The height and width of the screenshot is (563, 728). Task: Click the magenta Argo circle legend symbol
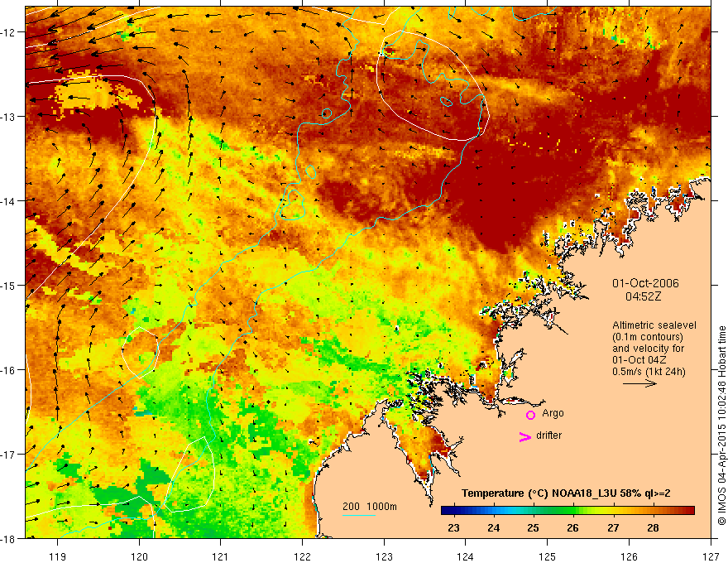point(530,415)
